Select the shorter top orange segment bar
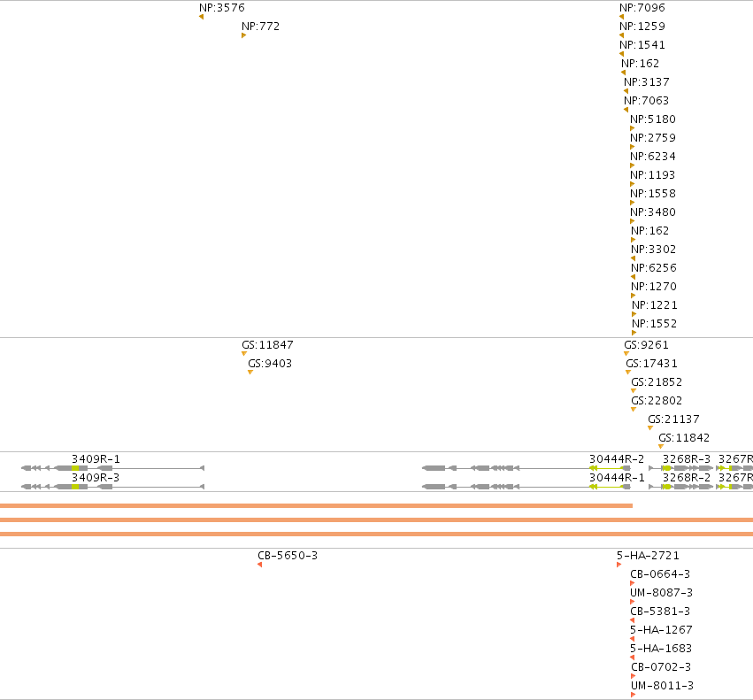753x700 pixels. (316, 505)
